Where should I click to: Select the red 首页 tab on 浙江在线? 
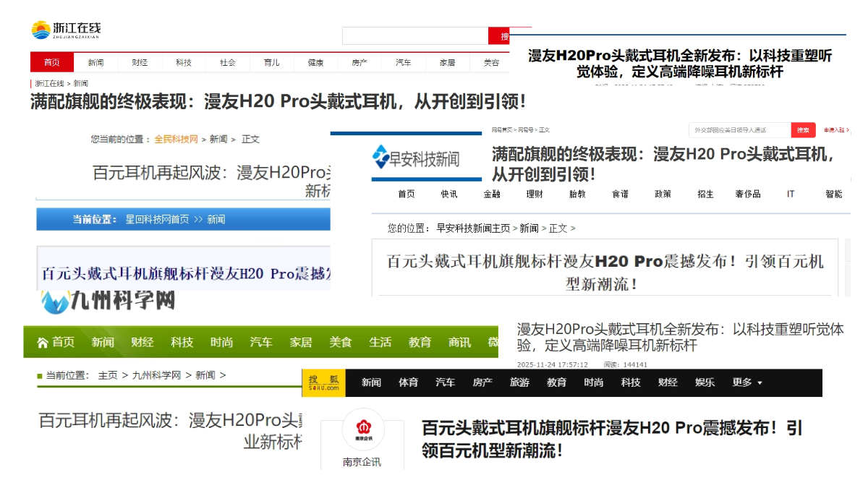click(x=51, y=62)
